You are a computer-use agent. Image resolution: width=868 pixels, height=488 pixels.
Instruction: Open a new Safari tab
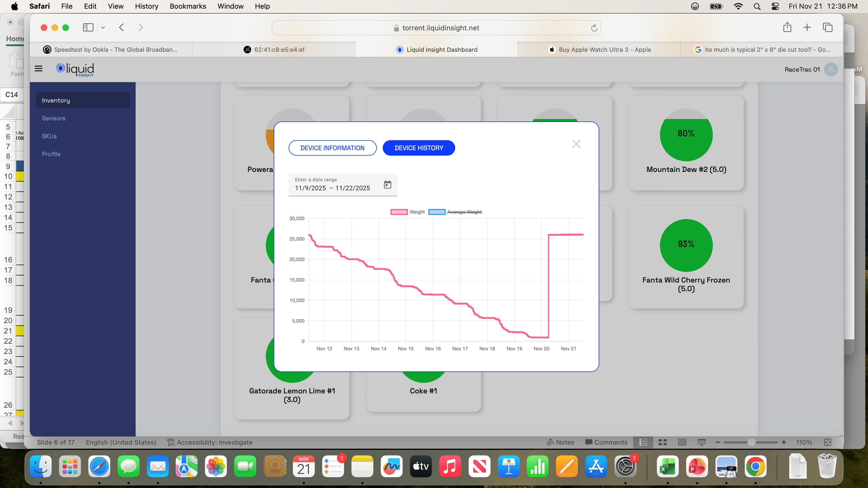807,28
